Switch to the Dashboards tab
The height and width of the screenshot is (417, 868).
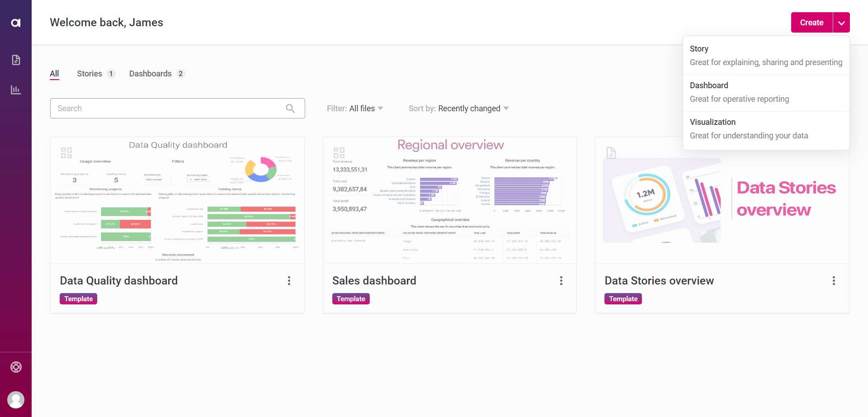[150, 73]
